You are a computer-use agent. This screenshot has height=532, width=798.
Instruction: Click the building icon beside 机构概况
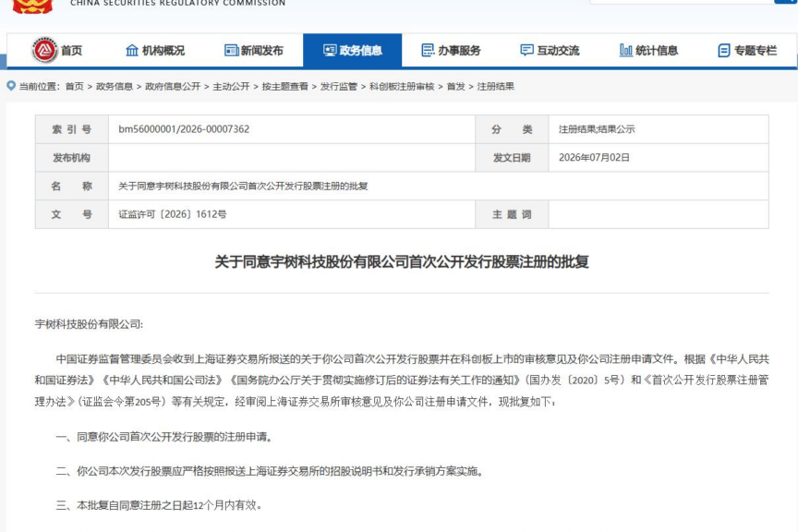click(x=132, y=51)
